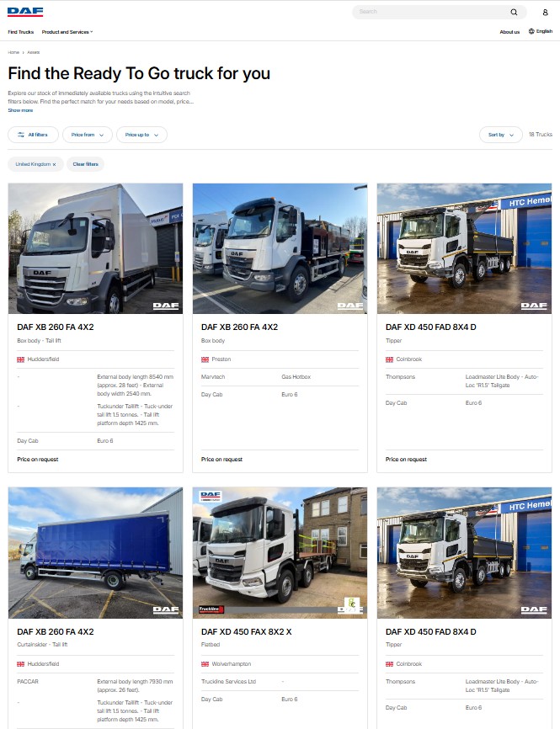560x729 pixels.
Task: Expand the Price from dropdown
Action: point(88,135)
